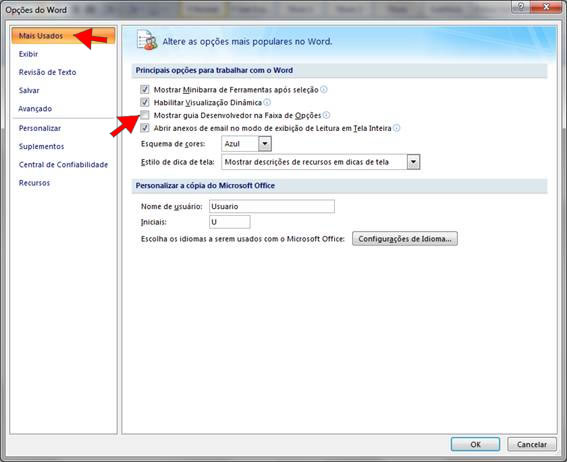Screen dimensions: 567x462
Task: Click the Word options header icon
Action: pos(147,40)
